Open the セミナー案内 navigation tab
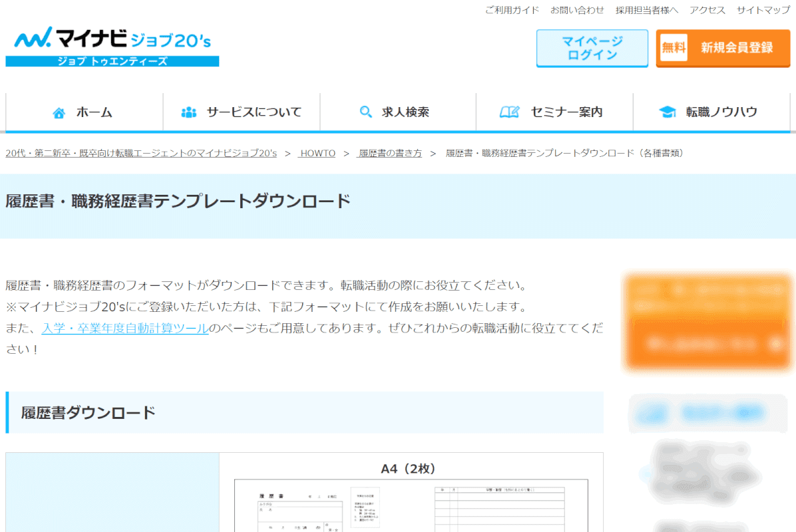The width and height of the screenshot is (796, 532). tap(554, 112)
